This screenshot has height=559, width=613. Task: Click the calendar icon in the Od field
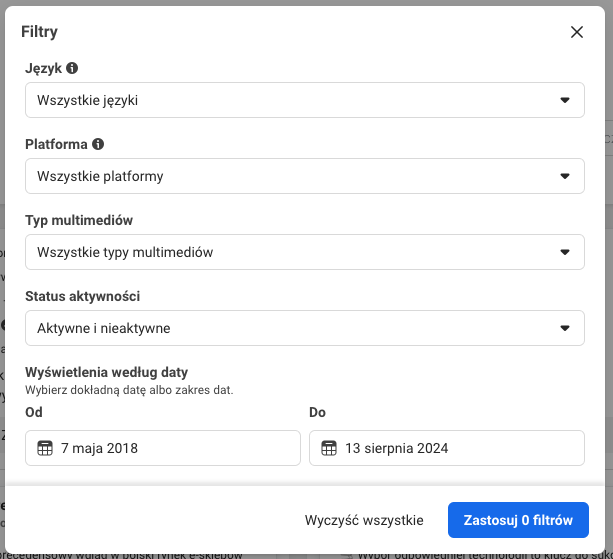pos(45,448)
